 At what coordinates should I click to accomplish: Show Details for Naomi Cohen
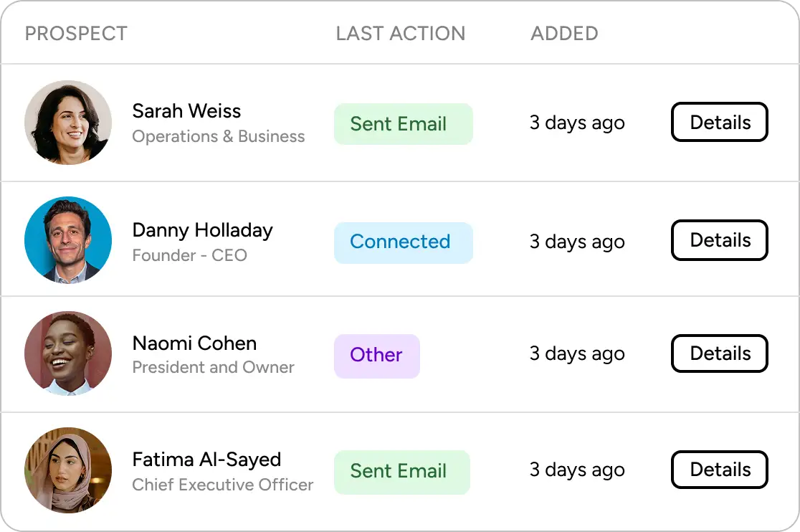click(x=720, y=353)
